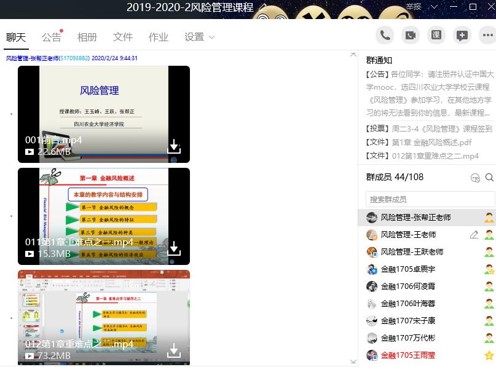Screen dimensions: 496x367
Task: Edit group name via the pencil icon
Action: point(263,7)
